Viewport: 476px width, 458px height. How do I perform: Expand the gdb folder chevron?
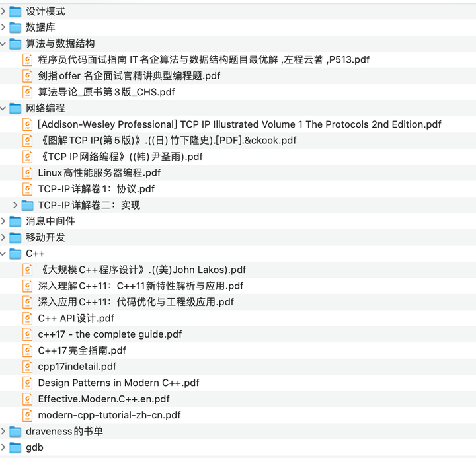3,447
